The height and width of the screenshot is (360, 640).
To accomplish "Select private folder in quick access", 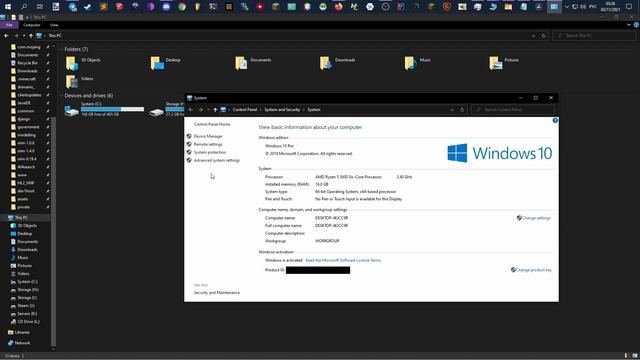I will 23,207.
